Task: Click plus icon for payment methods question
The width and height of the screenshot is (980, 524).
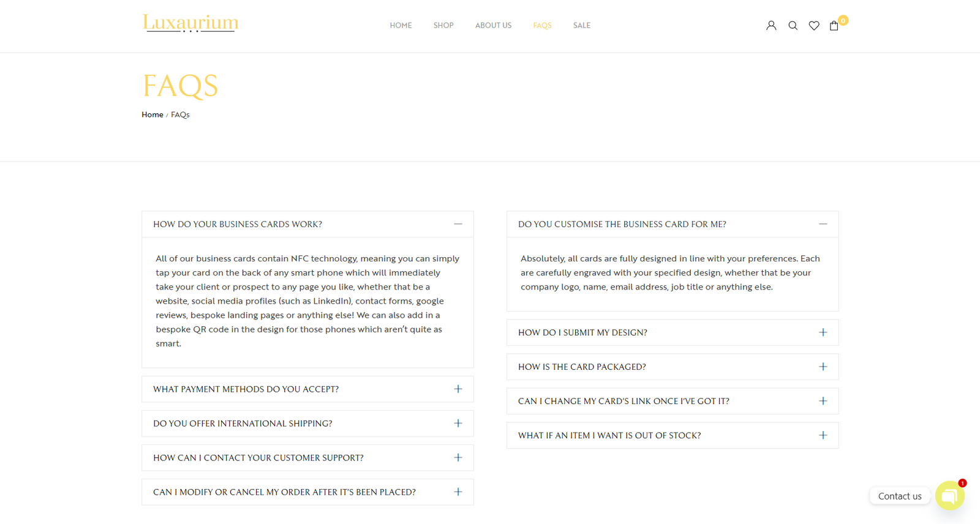Action: (458, 389)
